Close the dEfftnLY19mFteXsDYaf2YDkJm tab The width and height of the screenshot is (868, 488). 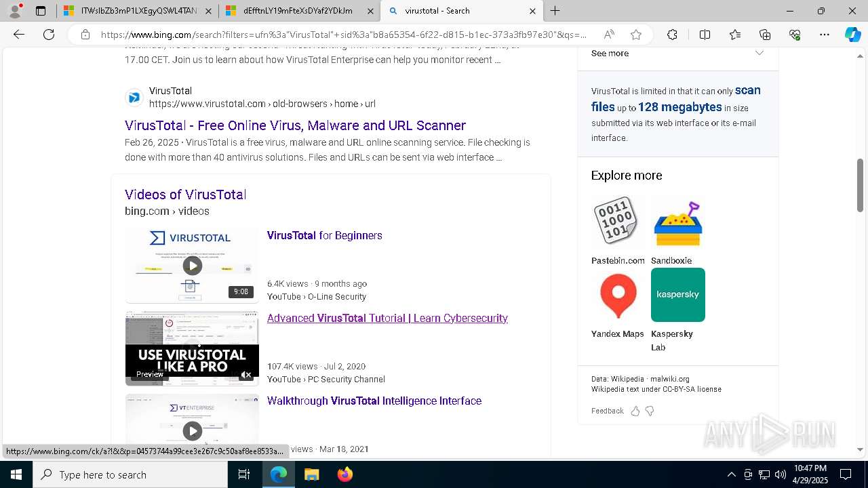370,11
